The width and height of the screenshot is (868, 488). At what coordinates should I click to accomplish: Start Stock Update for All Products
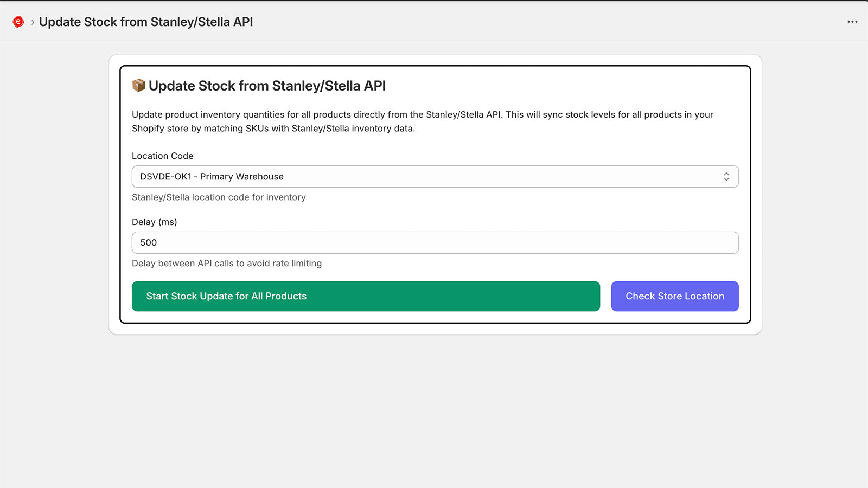366,296
